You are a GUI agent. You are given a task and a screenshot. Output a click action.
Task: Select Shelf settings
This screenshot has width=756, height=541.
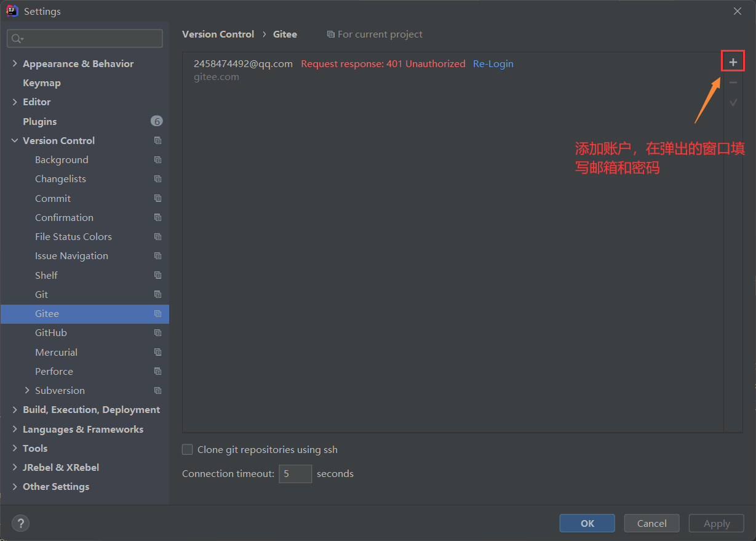46,275
